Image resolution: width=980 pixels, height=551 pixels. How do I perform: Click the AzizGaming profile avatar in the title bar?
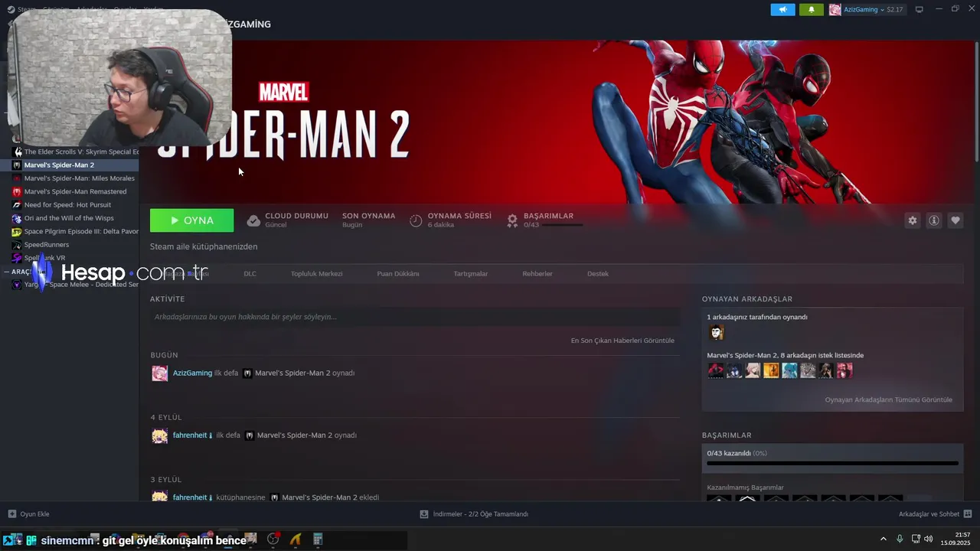pyautogui.click(x=835, y=9)
